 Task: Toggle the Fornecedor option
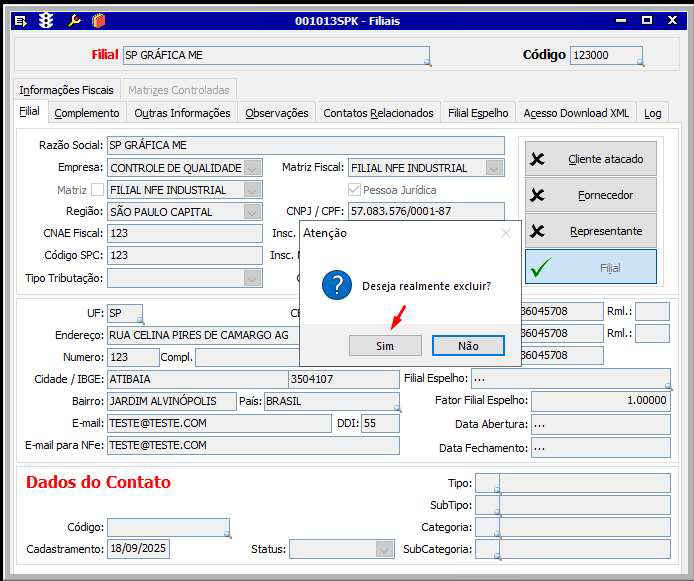coord(591,195)
